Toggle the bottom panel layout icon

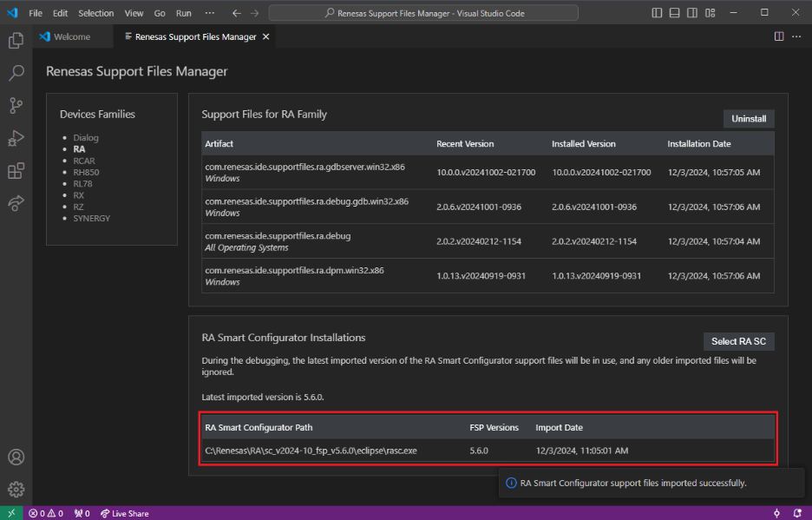click(674, 13)
